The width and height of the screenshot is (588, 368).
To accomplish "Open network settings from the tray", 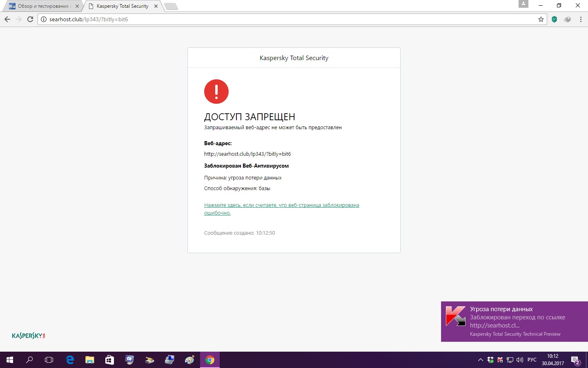I will pyautogui.click(x=510, y=360).
